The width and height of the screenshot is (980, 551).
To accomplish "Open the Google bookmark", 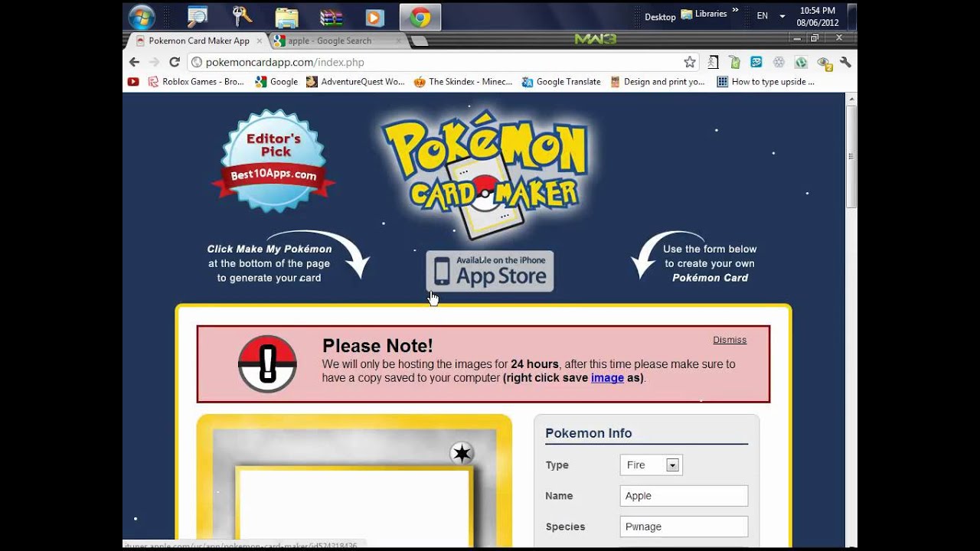I will click(276, 82).
